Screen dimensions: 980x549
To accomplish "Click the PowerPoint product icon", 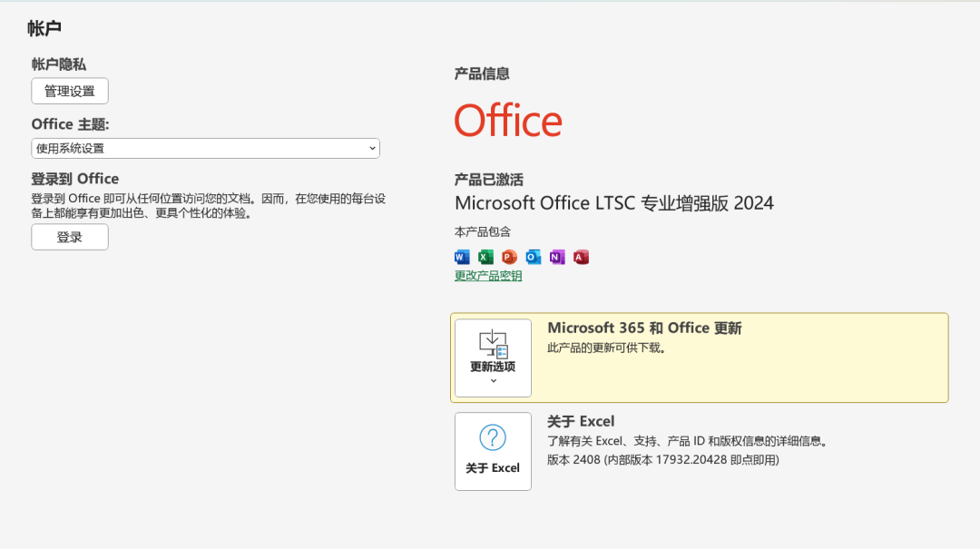I will tap(509, 257).
